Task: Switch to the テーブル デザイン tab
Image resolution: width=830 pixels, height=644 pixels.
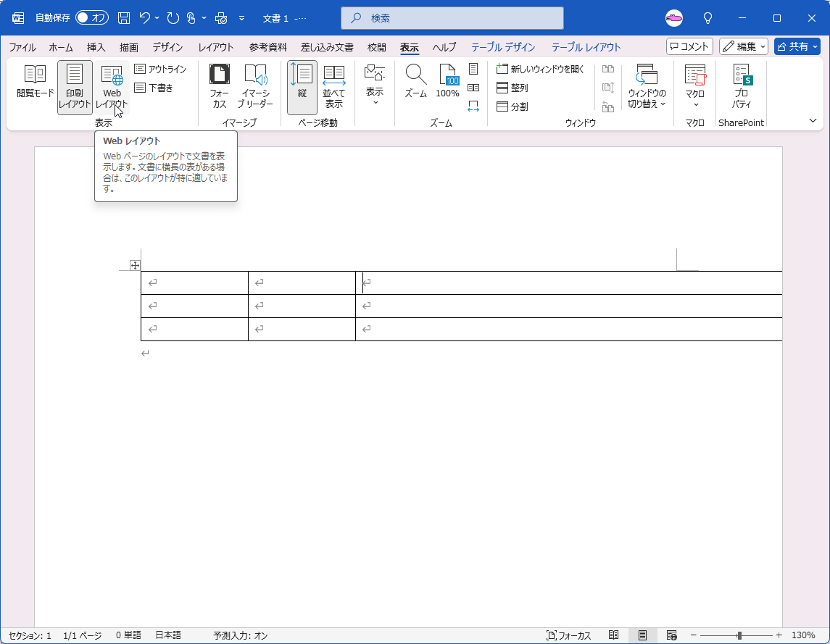Action: (503, 46)
